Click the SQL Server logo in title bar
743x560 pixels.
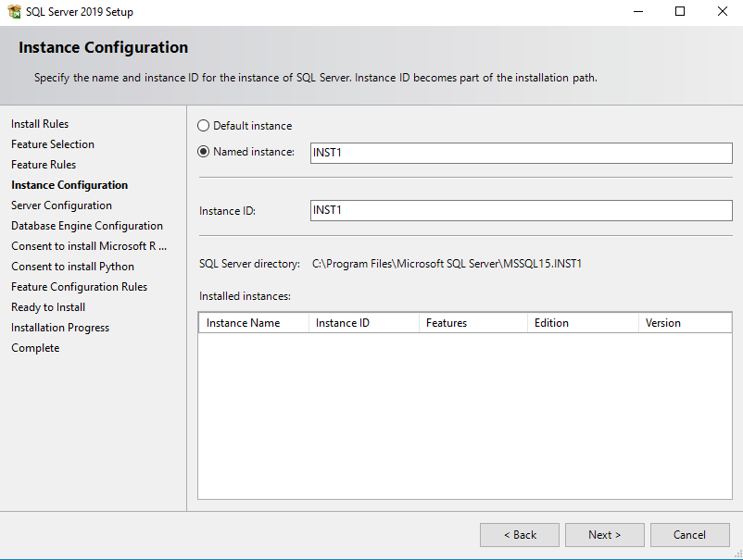tap(15, 11)
